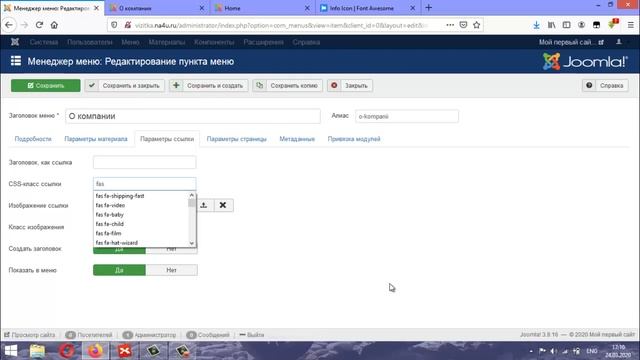Click Администратор counter in status bar
Viewport: 640px width, 360px height.
(149, 335)
